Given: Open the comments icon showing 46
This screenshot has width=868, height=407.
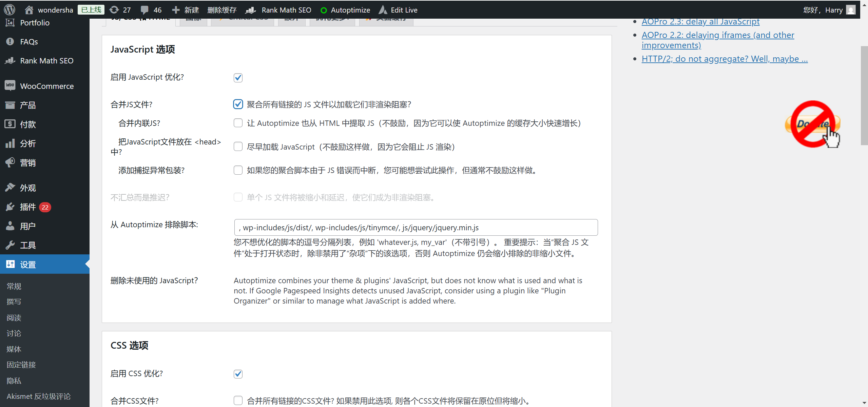Looking at the screenshot, I should point(151,9).
